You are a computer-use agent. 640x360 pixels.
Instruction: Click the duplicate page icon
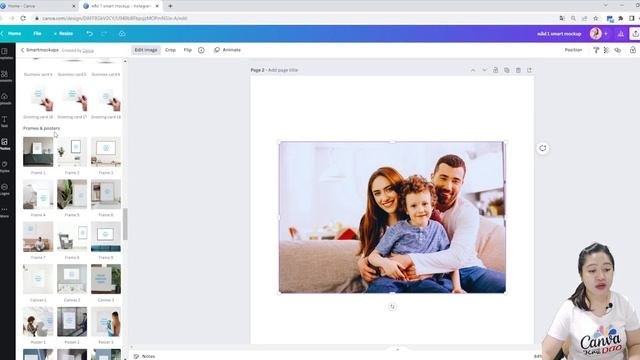point(507,70)
